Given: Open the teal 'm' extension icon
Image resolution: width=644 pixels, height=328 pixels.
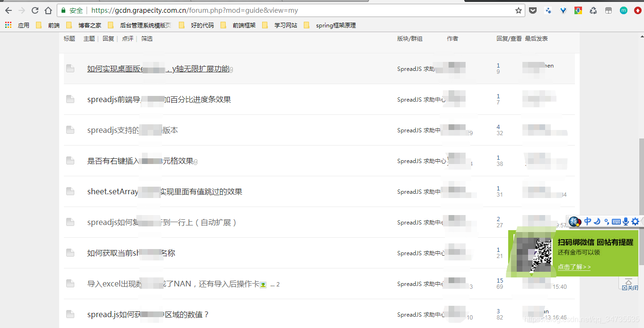Looking at the screenshot, I should point(624,10).
